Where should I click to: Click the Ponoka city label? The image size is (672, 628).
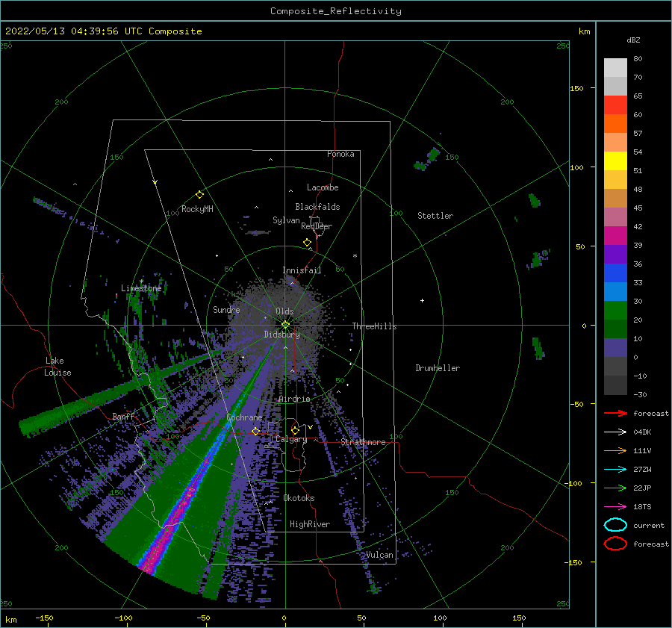(x=340, y=154)
